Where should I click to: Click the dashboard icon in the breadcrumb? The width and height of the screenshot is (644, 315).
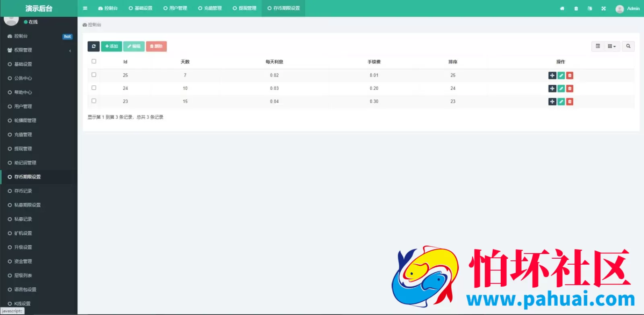[x=85, y=25]
